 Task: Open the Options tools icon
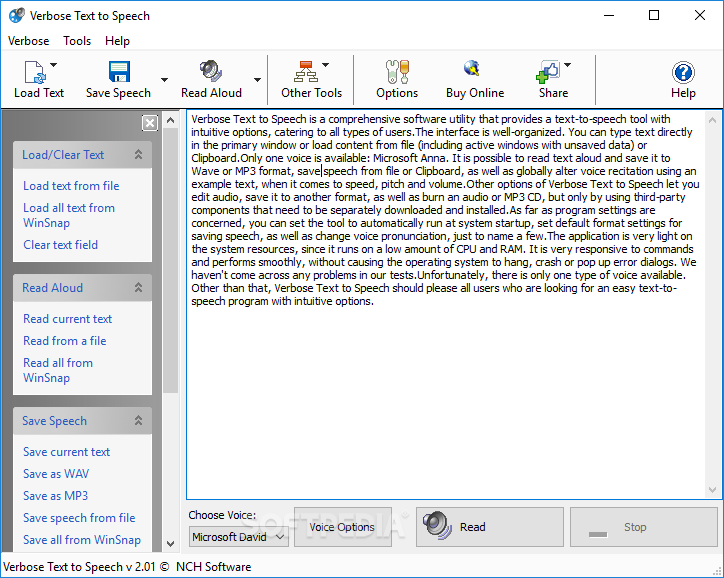[x=397, y=72]
